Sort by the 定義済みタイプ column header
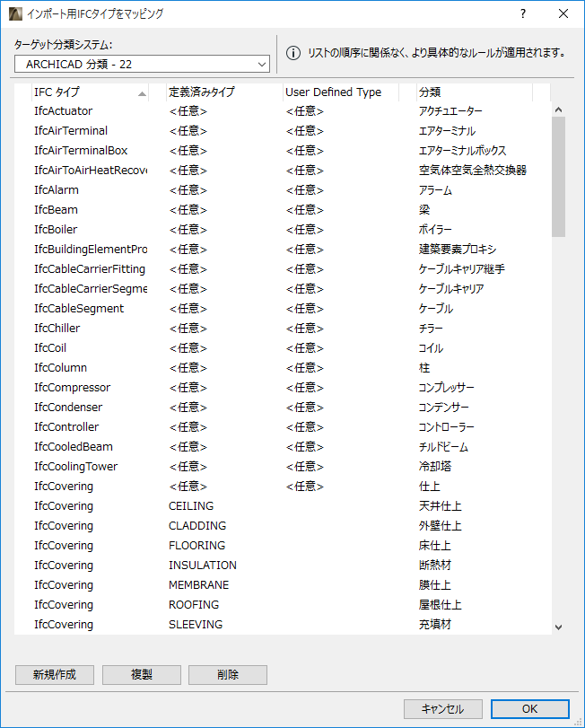585x728 pixels. pyautogui.click(x=224, y=92)
